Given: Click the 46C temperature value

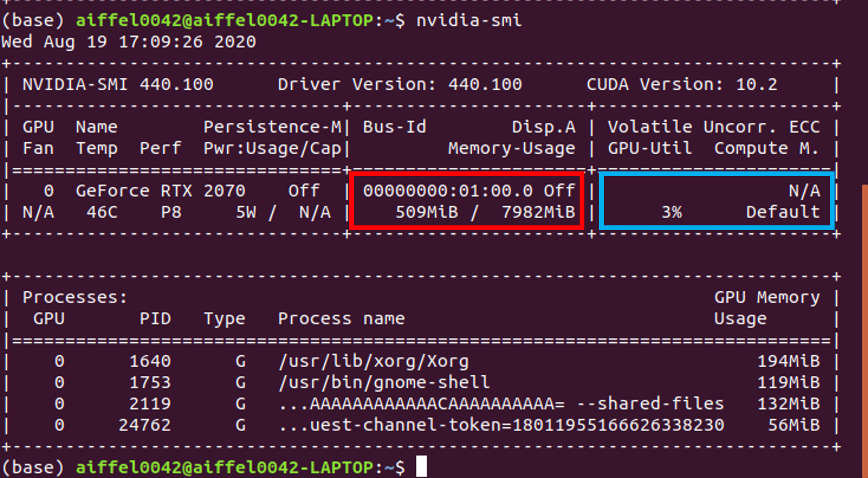Looking at the screenshot, I should 102,212.
